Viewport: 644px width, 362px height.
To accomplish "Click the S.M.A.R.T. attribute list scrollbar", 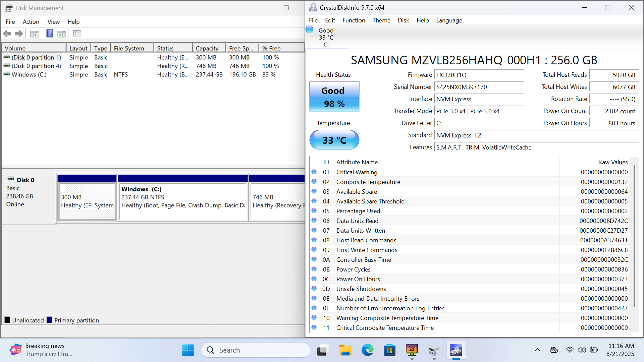I will point(634,235).
